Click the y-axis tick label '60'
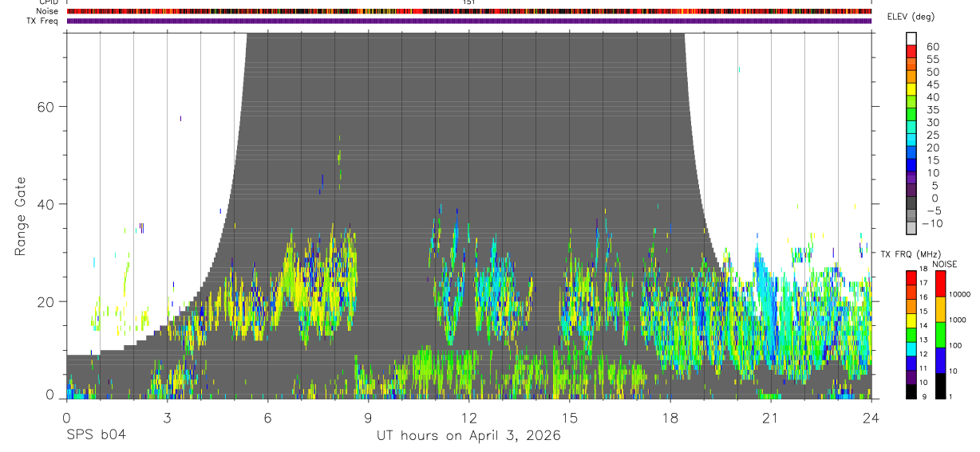 [x=45, y=107]
